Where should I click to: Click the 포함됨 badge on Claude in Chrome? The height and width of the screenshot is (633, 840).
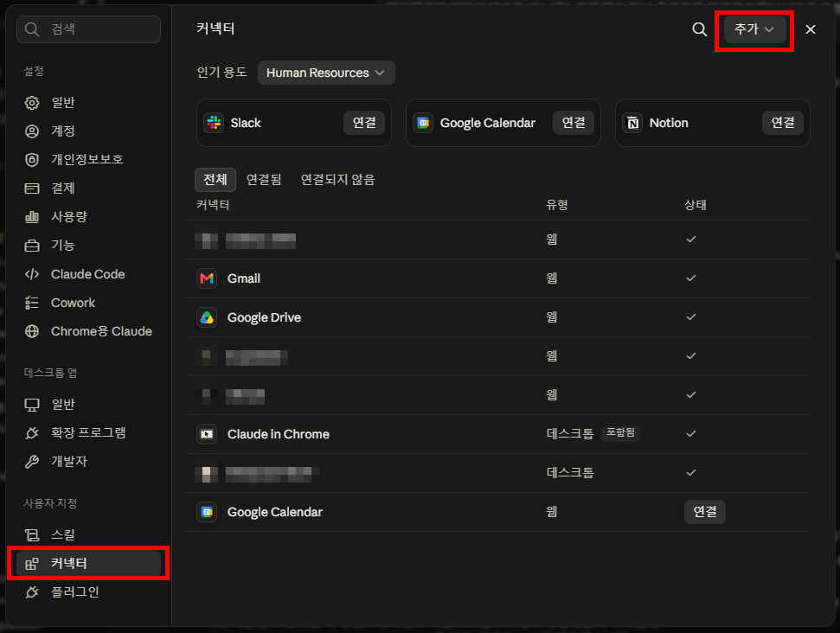click(620, 433)
